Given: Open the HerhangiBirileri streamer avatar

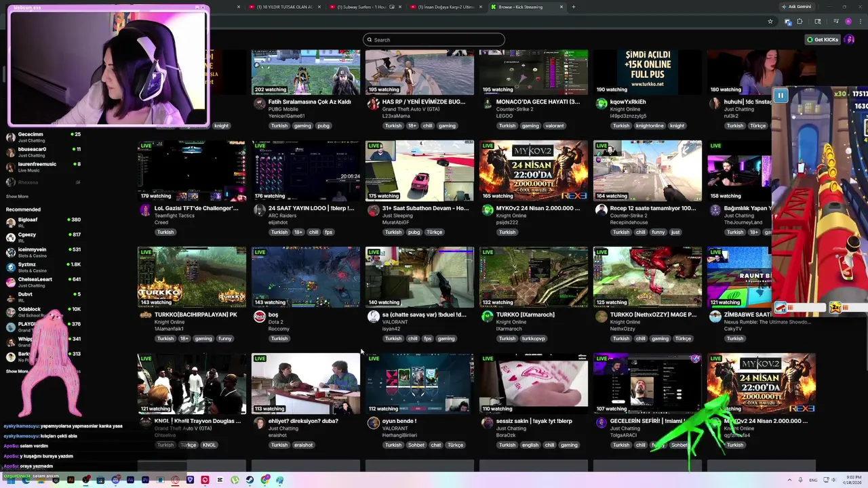Looking at the screenshot, I should 374,423.
